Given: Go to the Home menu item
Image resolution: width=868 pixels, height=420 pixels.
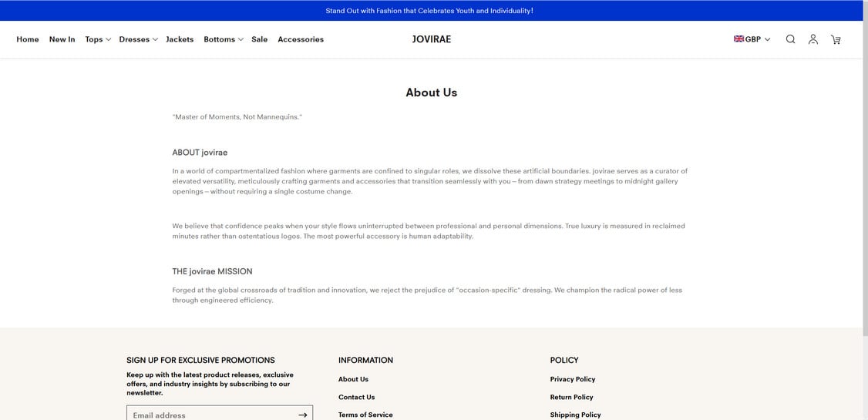Looking at the screenshot, I should coord(28,39).
